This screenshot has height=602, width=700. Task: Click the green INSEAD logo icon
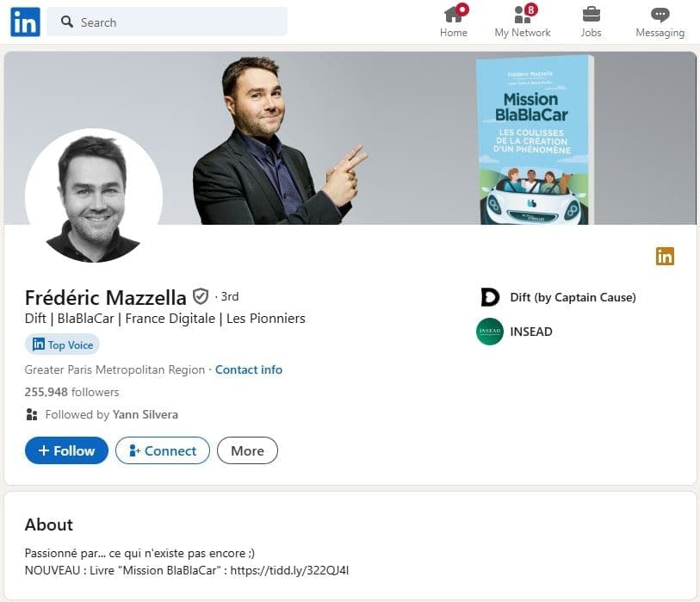(x=490, y=332)
